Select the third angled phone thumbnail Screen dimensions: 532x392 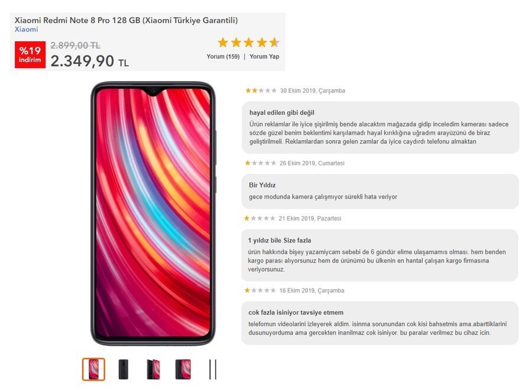153,370
